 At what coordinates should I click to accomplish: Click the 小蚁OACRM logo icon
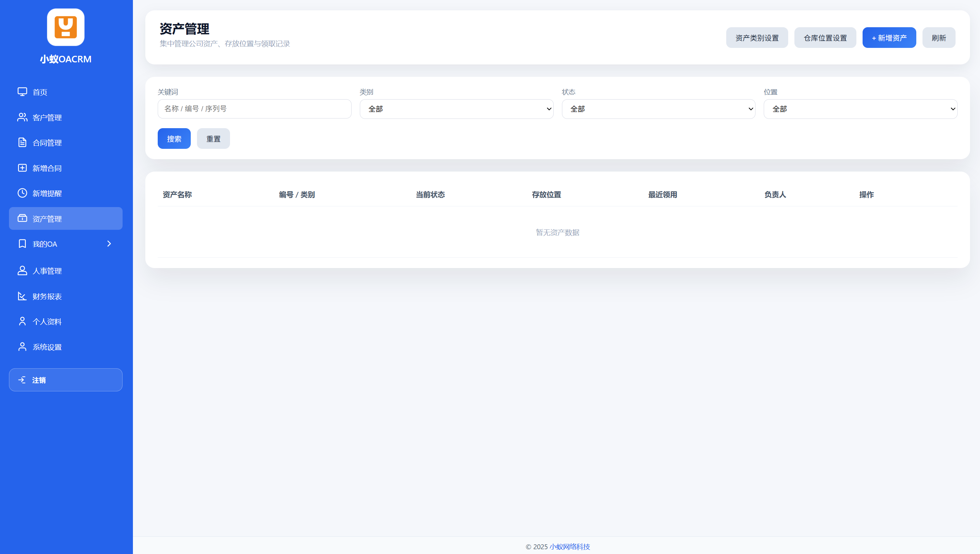click(65, 27)
